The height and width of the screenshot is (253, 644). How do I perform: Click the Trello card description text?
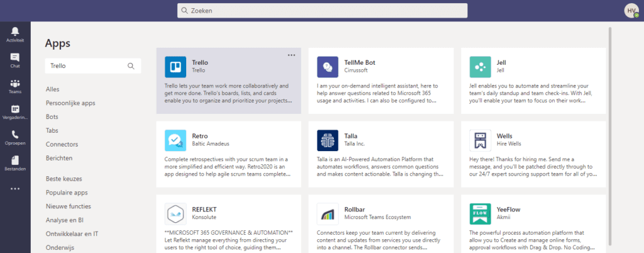pyautogui.click(x=228, y=93)
